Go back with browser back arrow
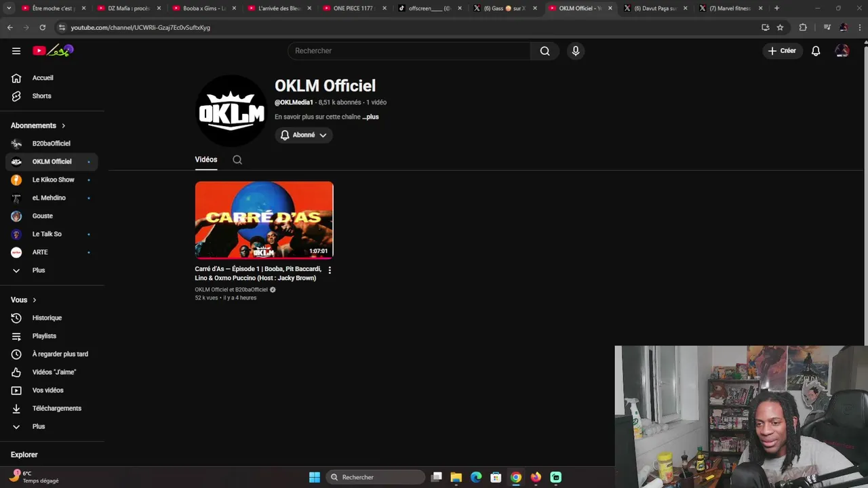Screen dimensions: 868x488 [x=9, y=28]
